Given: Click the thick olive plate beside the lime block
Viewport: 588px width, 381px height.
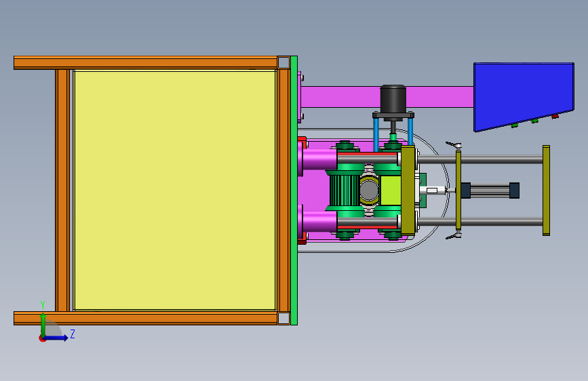Looking at the screenshot, I should [408, 190].
